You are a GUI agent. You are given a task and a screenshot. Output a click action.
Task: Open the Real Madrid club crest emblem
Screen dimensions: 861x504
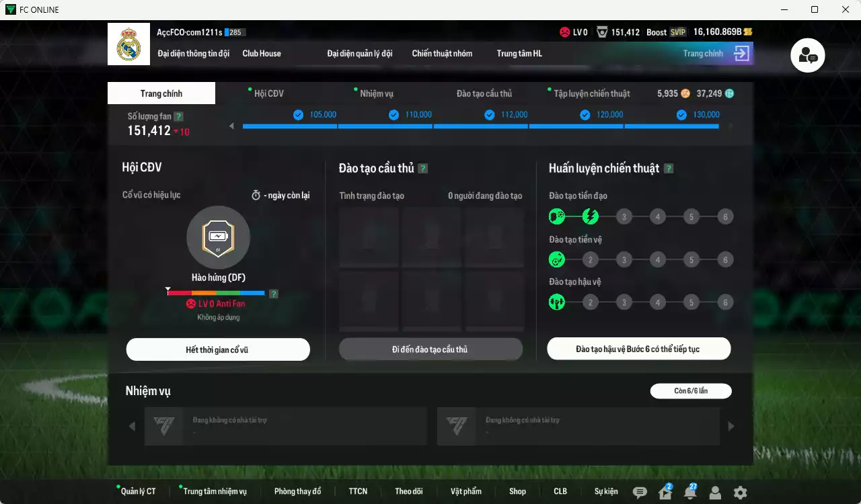pyautogui.click(x=128, y=44)
